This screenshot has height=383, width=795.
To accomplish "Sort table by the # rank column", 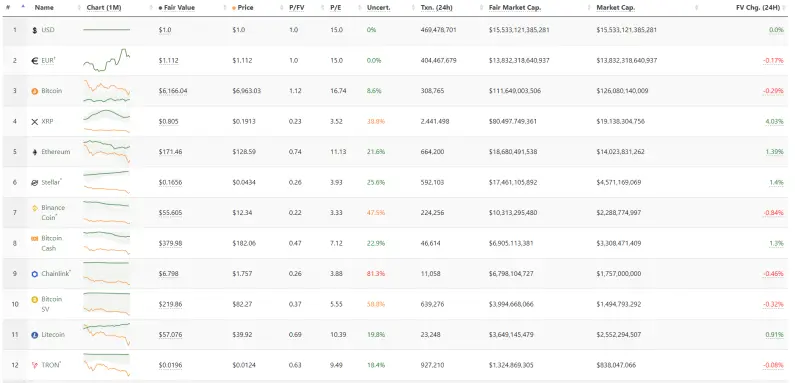I will (x=8, y=8).
